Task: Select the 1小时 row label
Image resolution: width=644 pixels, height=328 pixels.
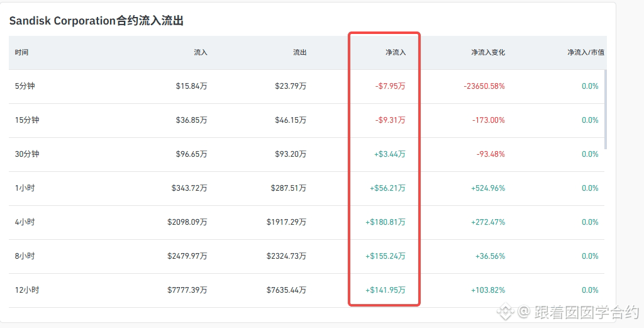Action: [x=25, y=188]
